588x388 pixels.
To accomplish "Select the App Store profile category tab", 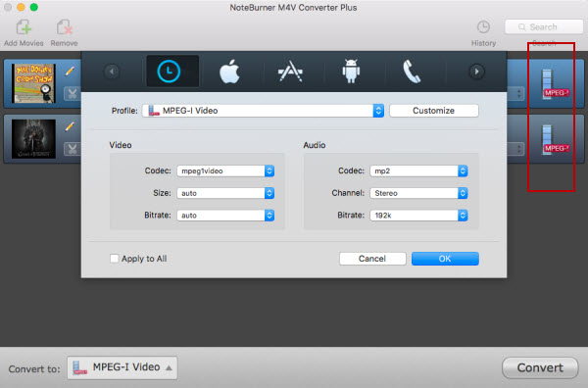I will (290, 72).
